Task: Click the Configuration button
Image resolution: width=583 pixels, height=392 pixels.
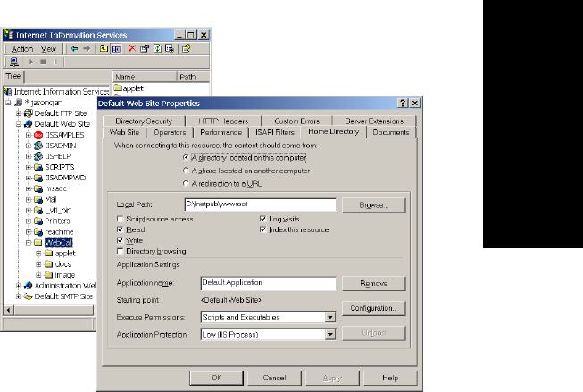Action: click(x=374, y=308)
